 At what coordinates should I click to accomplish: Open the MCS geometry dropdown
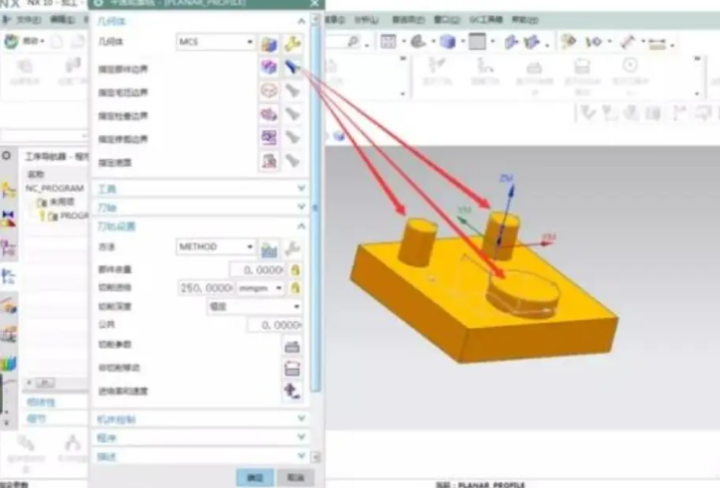point(215,42)
